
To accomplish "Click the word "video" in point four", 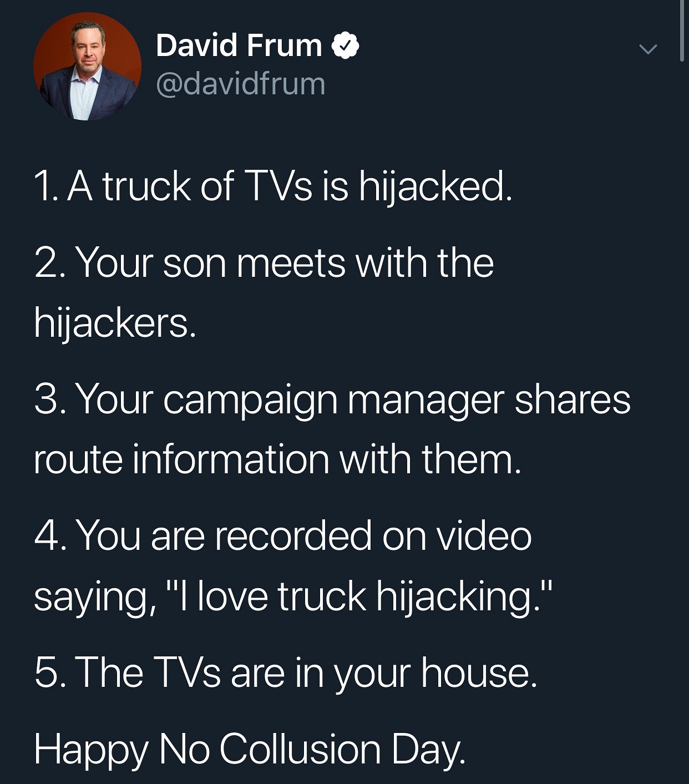I will (484, 536).
